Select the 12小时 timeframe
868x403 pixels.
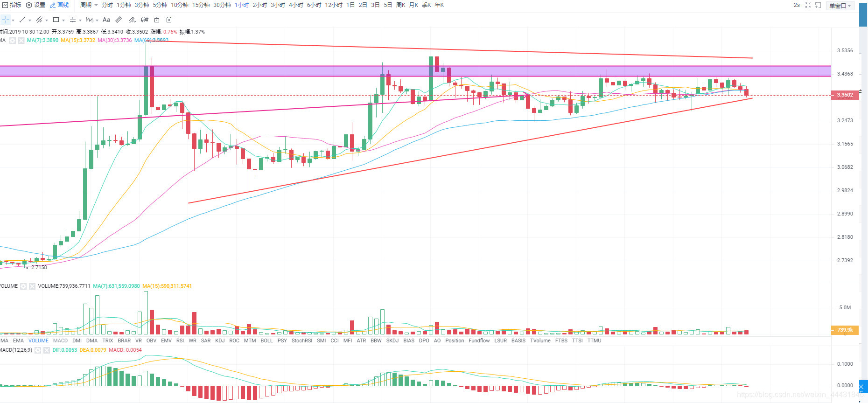334,5
